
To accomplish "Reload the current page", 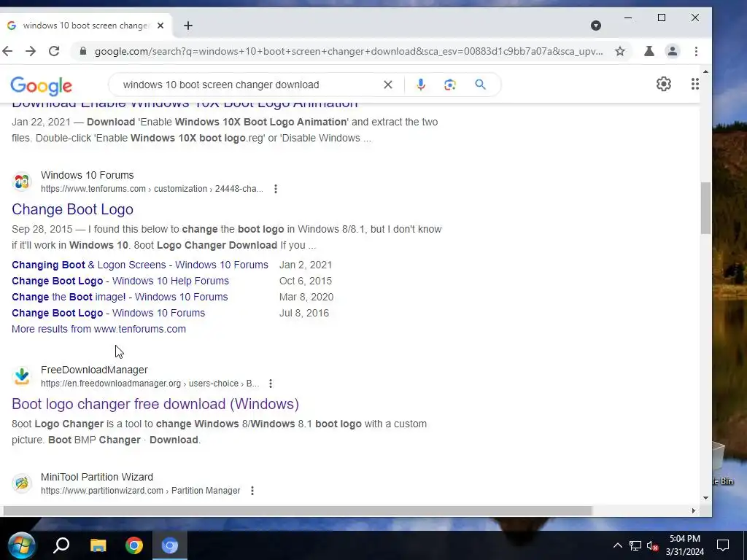I will (x=54, y=51).
